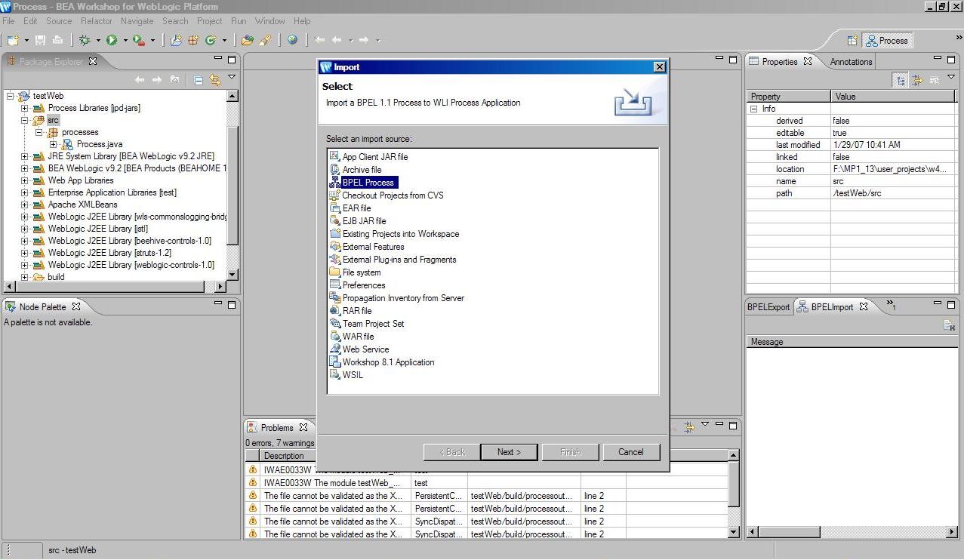Collapse the testWeb project node

pyautogui.click(x=11, y=96)
